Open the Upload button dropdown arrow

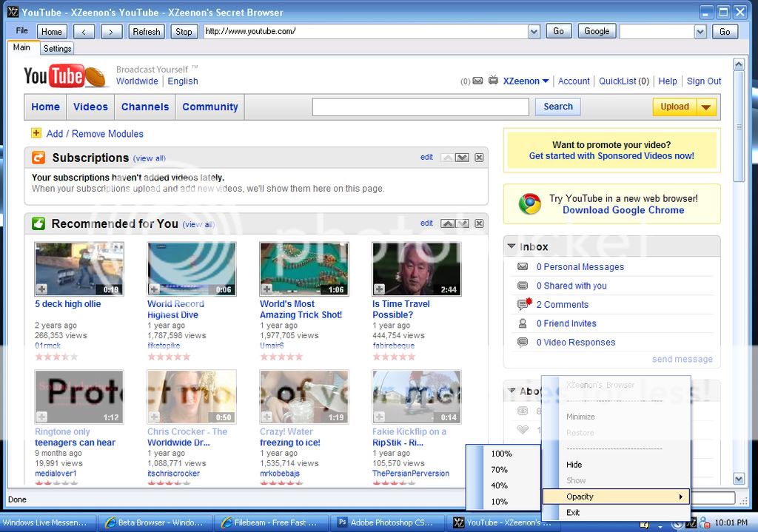706,107
